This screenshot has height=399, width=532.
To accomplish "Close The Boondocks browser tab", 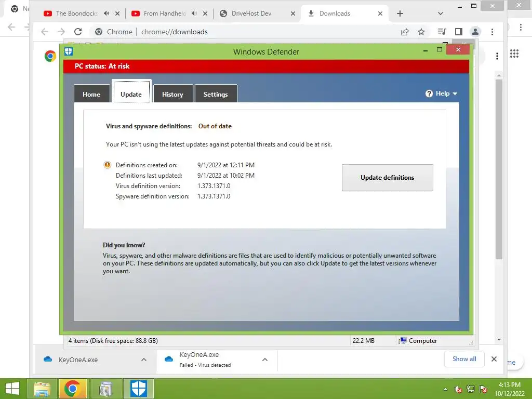I will point(117,14).
